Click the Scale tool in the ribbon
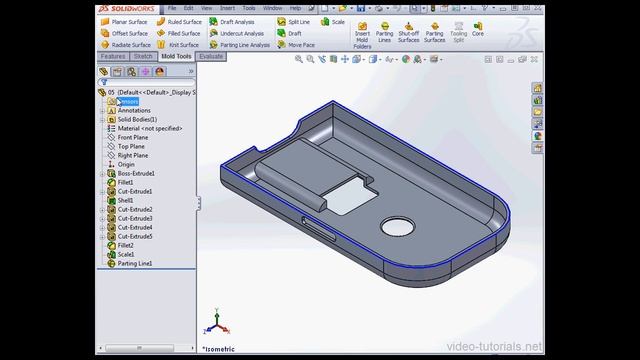Screen dimensions: 640x360 pyautogui.click(x=333, y=22)
